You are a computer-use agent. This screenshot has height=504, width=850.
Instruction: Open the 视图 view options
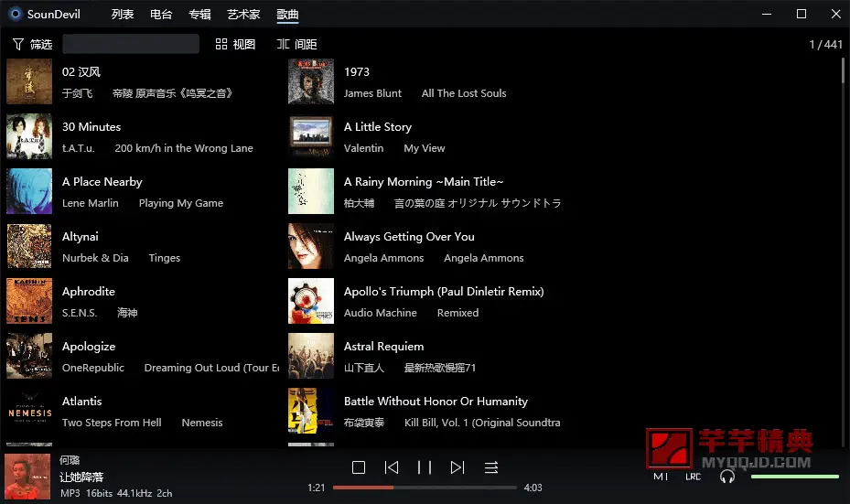click(x=235, y=45)
